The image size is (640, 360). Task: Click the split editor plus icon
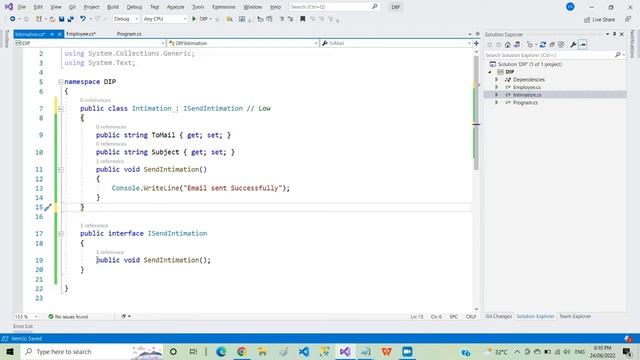pos(476,43)
